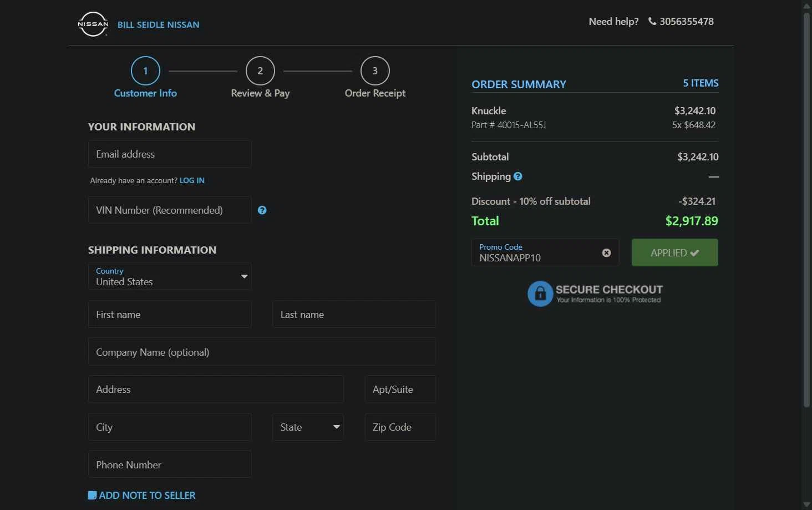
Task: Open the VIN number help icon
Action: [262, 210]
